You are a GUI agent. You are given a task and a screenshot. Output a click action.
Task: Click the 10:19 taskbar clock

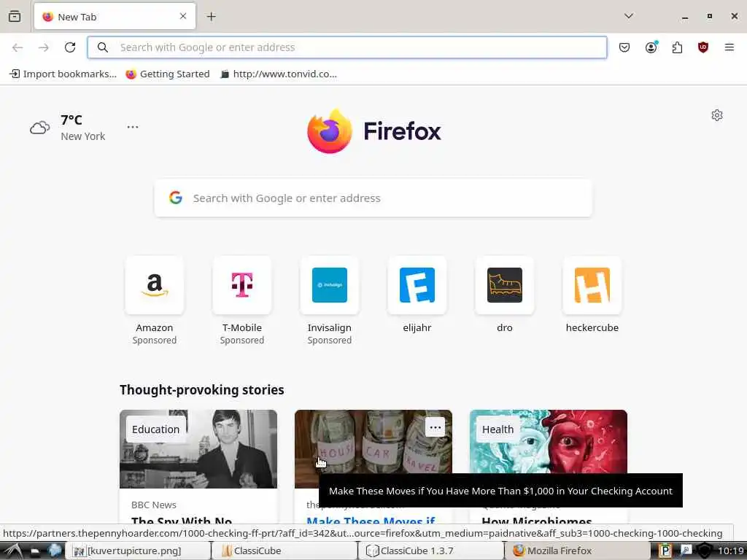pos(731,551)
